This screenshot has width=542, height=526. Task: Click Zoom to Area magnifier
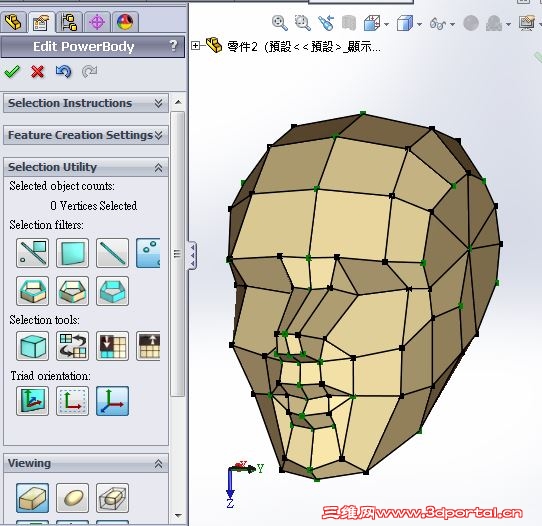[302, 23]
